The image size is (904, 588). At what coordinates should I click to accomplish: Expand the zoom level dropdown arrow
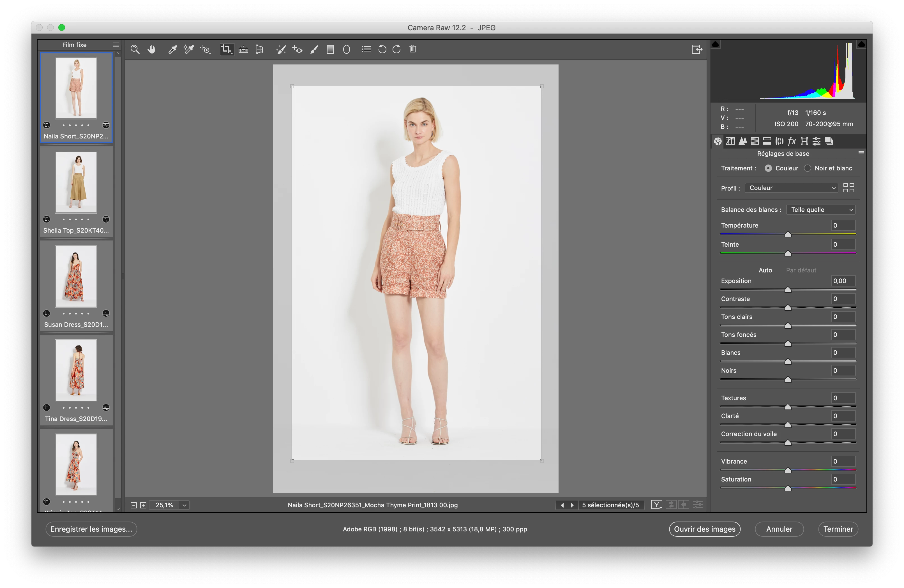(185, 505)
